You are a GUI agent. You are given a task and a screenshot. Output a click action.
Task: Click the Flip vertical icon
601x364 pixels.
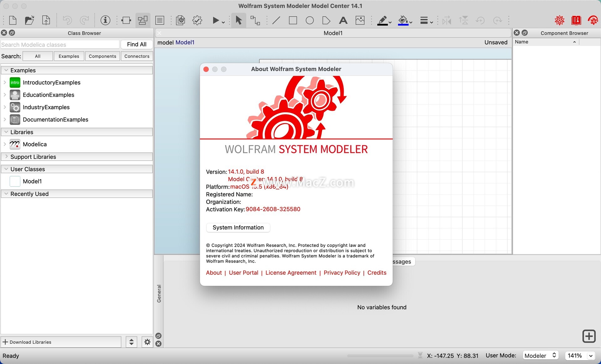464,20
